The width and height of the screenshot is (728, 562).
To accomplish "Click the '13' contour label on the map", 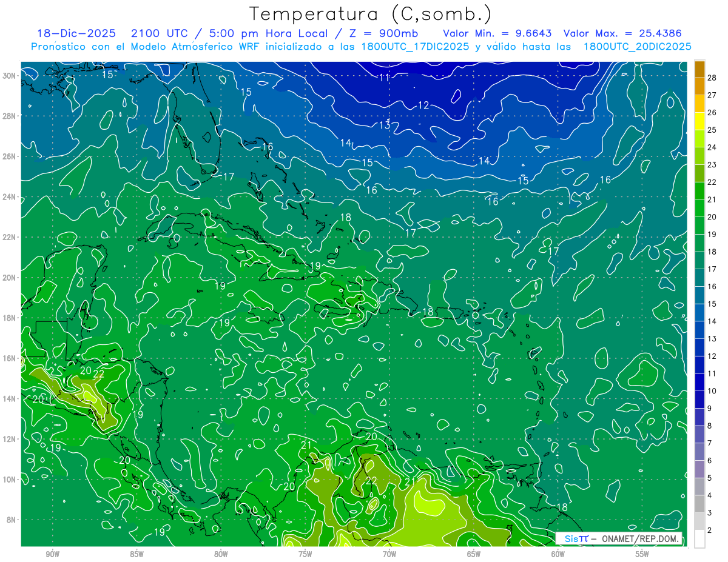I will [385, 125].
